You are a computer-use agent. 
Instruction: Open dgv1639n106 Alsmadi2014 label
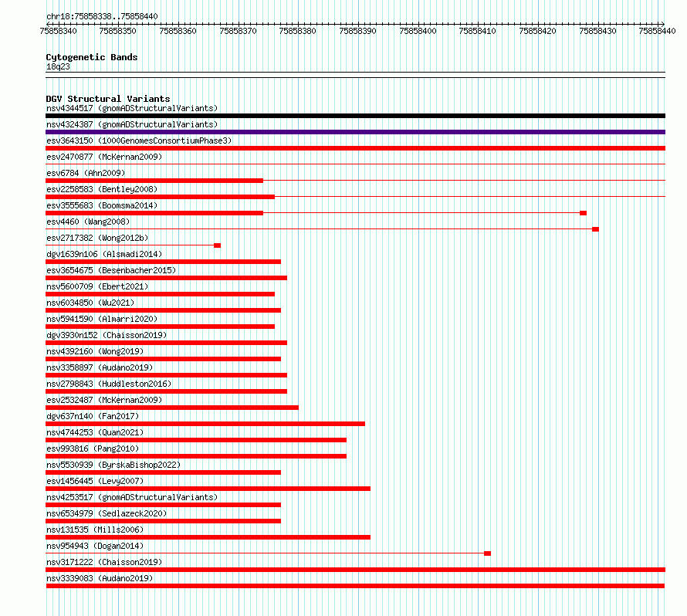coord(104,254)
